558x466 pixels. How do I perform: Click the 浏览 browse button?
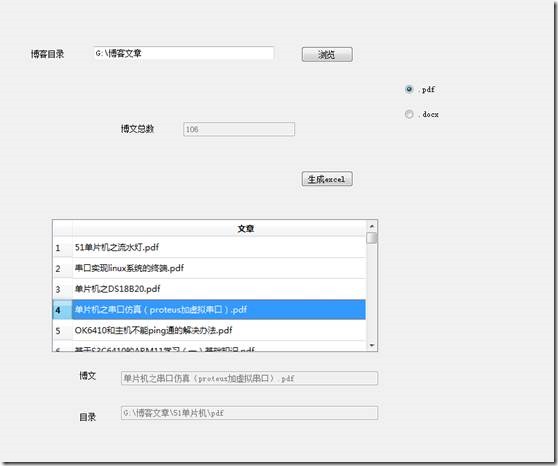pyautogui.click(x=327, y=54)
